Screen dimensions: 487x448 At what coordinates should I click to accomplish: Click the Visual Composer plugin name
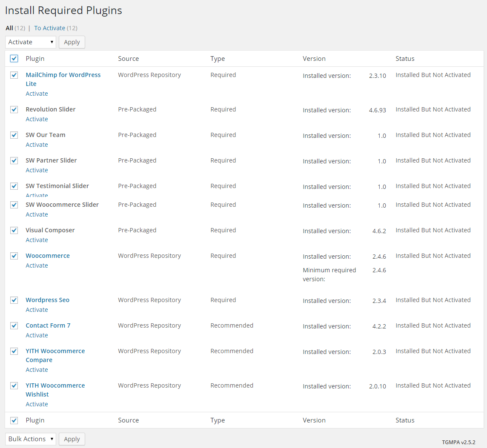50,230
